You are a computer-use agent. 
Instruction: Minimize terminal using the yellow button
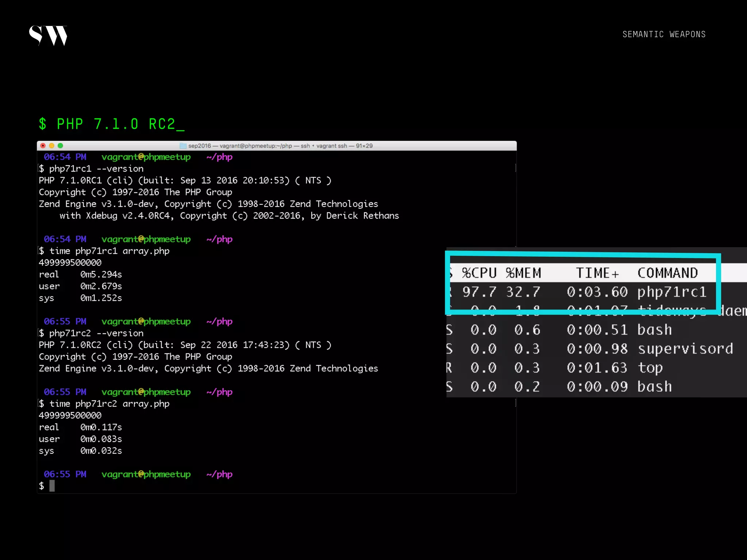click(51, 146)
